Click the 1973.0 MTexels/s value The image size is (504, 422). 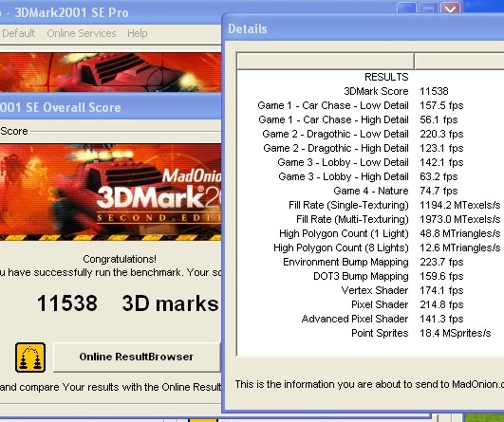[460, 219]
